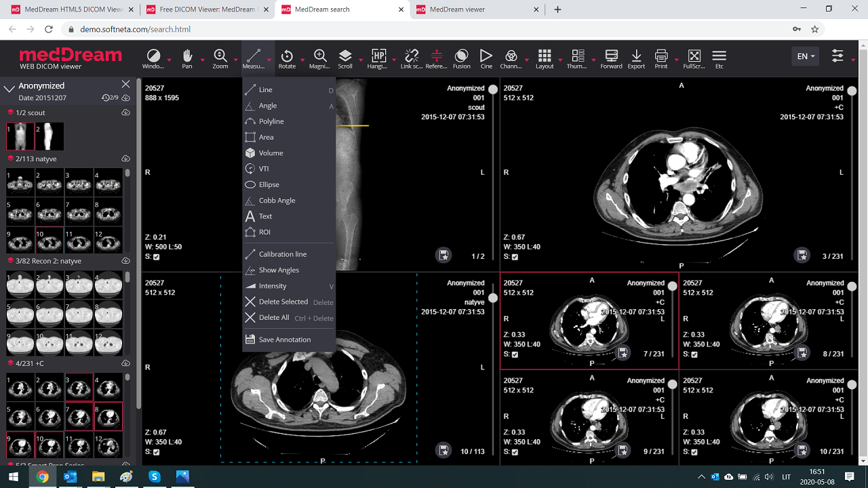This screenshot has height=488, width=868.
Task: Toggle S checkbox in 7 / 231 viewport
Action: tap(515, 354)
